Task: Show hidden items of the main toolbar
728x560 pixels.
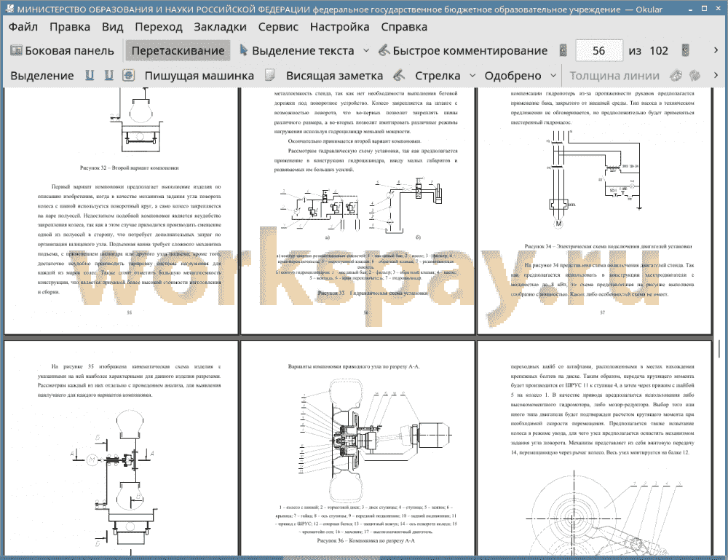Action: 716,50
